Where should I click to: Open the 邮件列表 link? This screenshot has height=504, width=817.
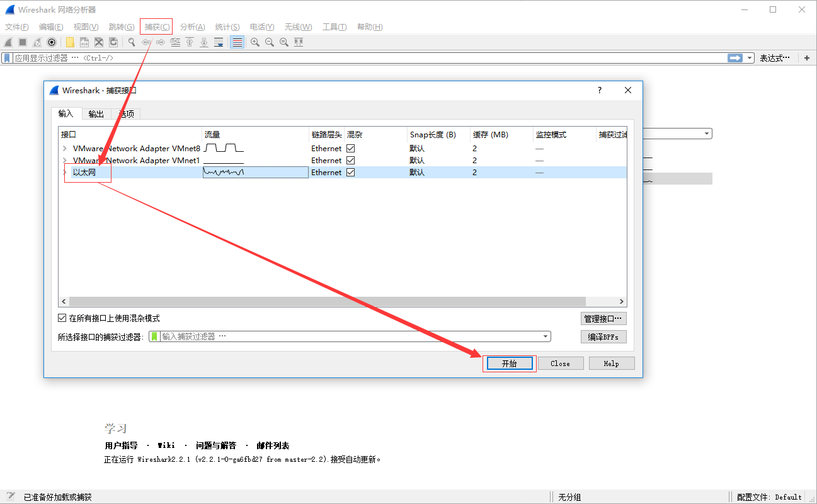click(273, 445)
